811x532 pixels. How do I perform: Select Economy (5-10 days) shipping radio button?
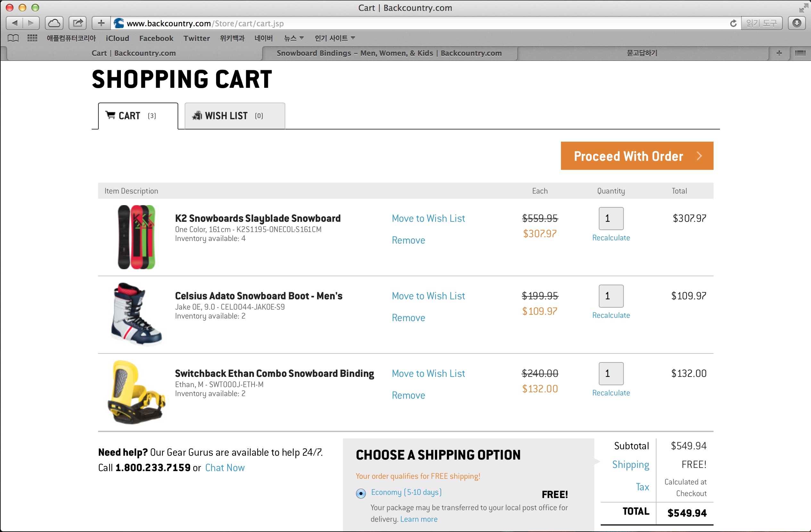coord(361,493)
